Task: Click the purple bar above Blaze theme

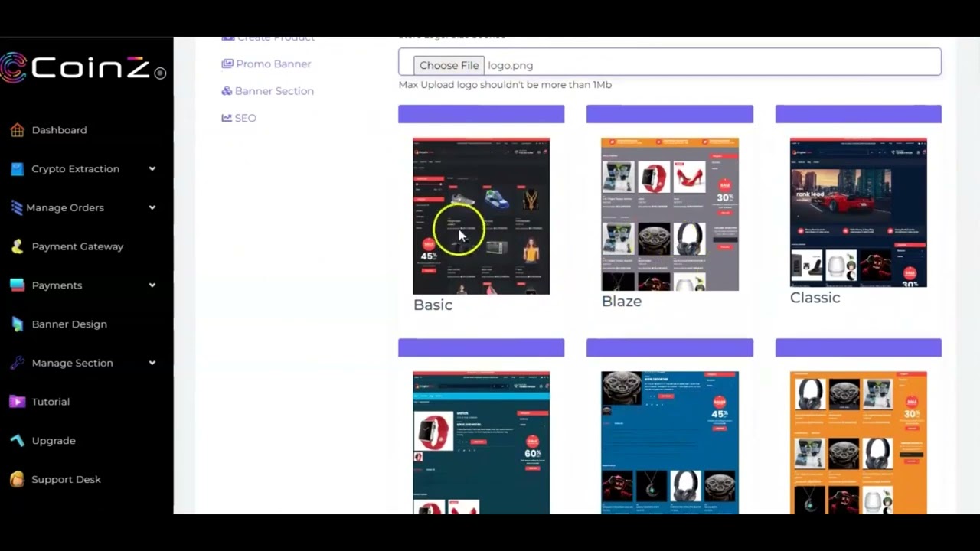Action: point(670,114)
